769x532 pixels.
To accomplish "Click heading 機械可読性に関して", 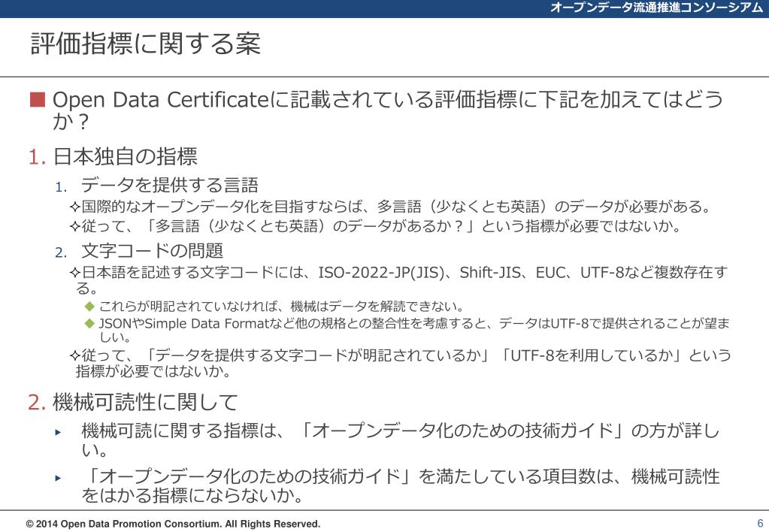I will pyautogui.click(x=146, y=402).
